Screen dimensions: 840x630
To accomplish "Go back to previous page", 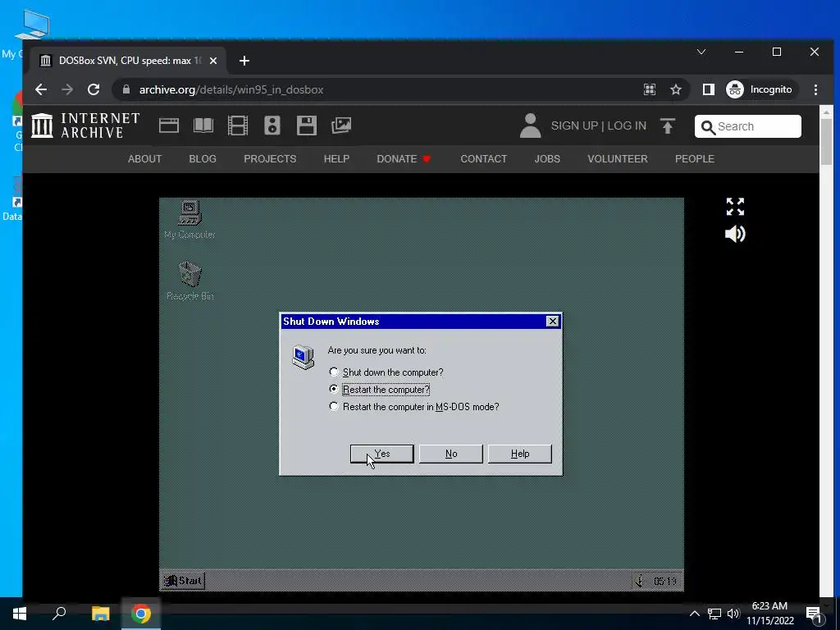I will [x=41, y=89].
